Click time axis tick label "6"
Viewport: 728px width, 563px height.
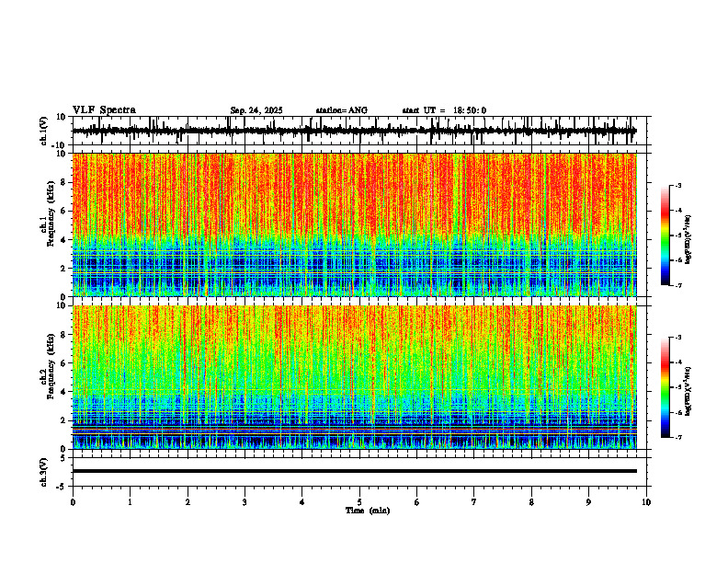[x=417, y=502]
